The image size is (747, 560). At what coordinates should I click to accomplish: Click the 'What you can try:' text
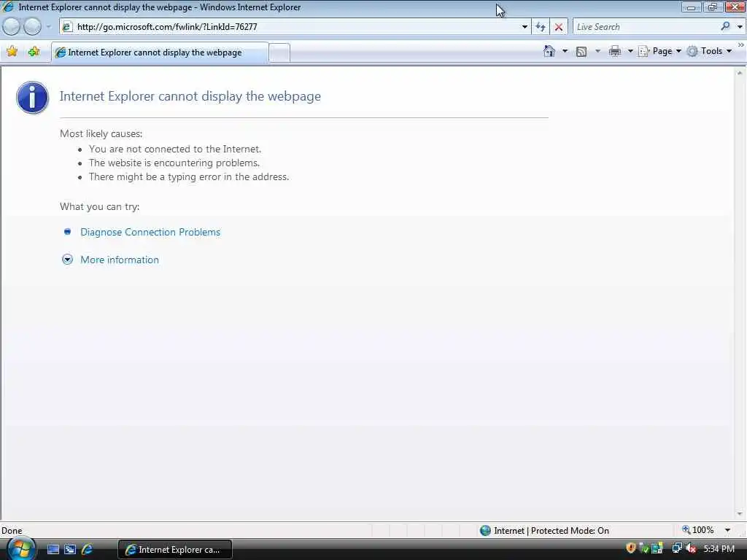[99, 206]
